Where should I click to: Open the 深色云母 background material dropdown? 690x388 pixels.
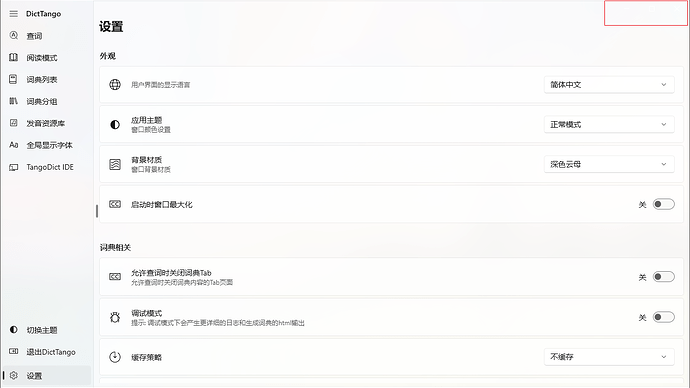click(609, 164)
